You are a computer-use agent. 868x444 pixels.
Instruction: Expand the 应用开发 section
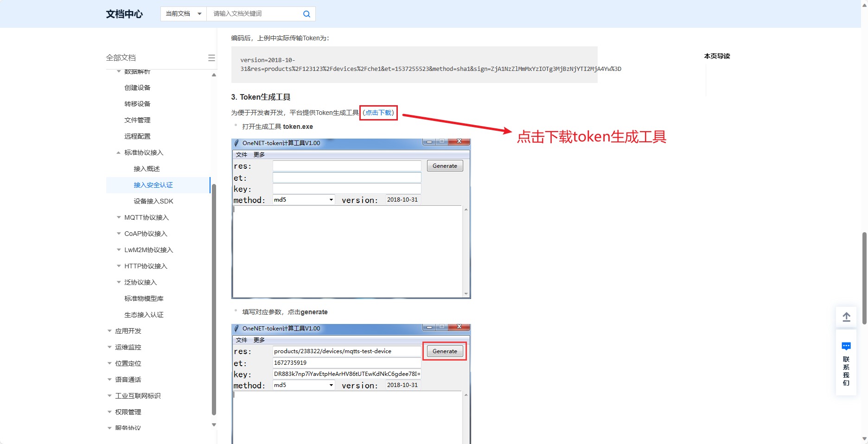click(x=128, y=331)
